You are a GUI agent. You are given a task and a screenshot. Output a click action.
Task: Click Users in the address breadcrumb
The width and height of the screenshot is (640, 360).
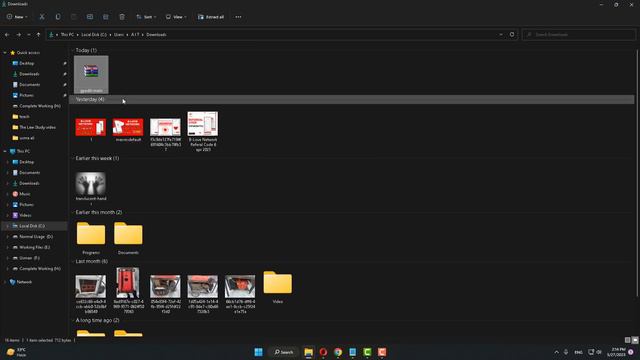click(x=119, y=35)
